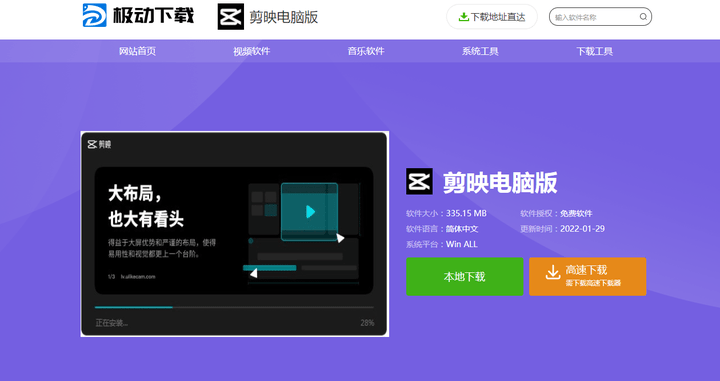
Task: Click the magnifier search icon in the search box
Action: [x=643, y=17]
